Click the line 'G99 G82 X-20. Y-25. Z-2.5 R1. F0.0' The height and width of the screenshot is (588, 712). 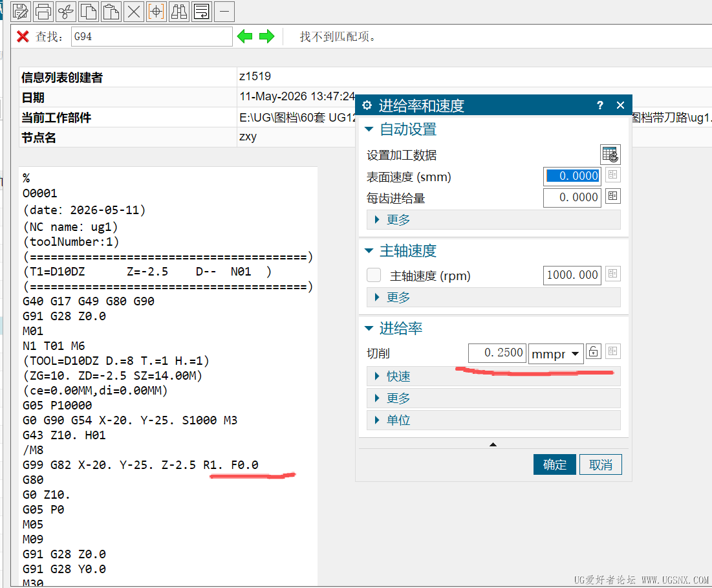[140, 465]
